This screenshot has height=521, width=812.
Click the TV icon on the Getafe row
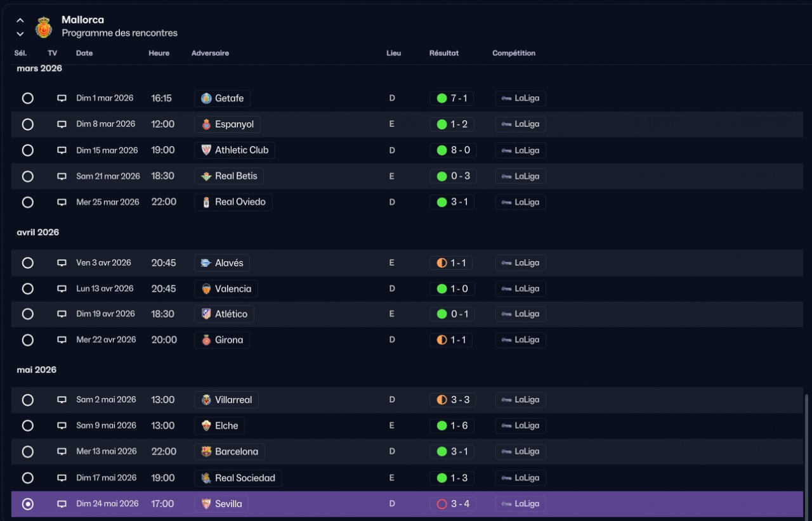click(62, 98)
